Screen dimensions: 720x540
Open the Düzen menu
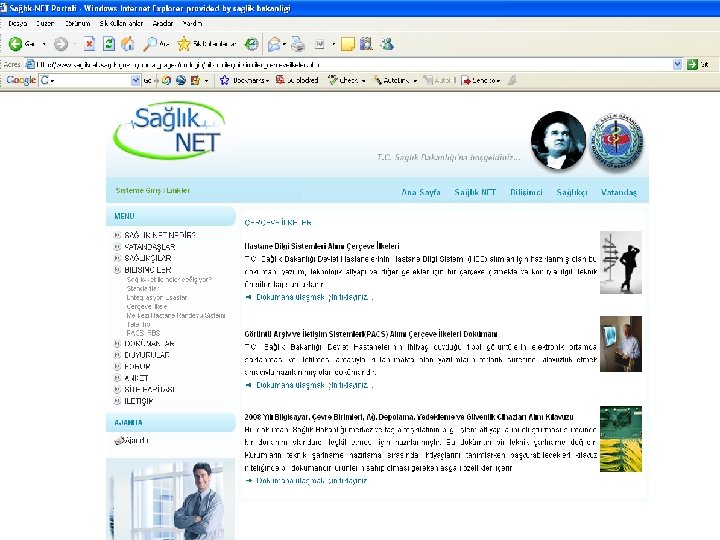click(45, 23)
